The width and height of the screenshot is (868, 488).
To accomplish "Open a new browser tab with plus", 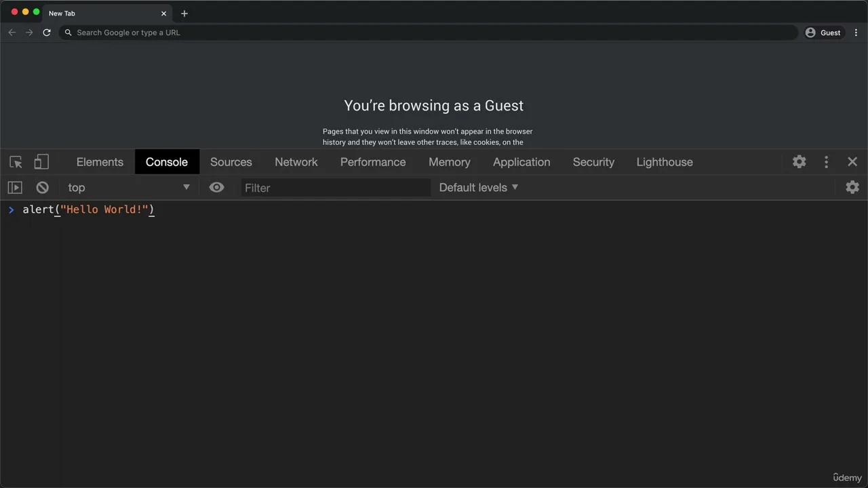I will [x=184, y=14].
